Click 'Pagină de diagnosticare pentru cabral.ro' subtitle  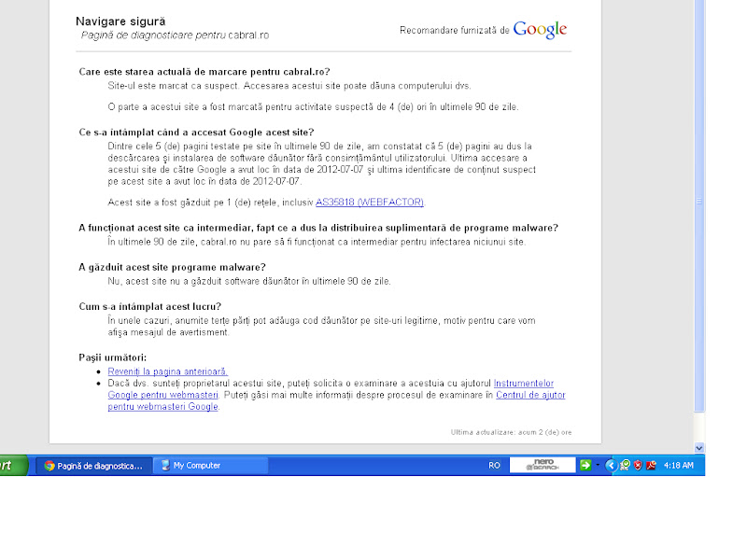[x=175, y=35]
